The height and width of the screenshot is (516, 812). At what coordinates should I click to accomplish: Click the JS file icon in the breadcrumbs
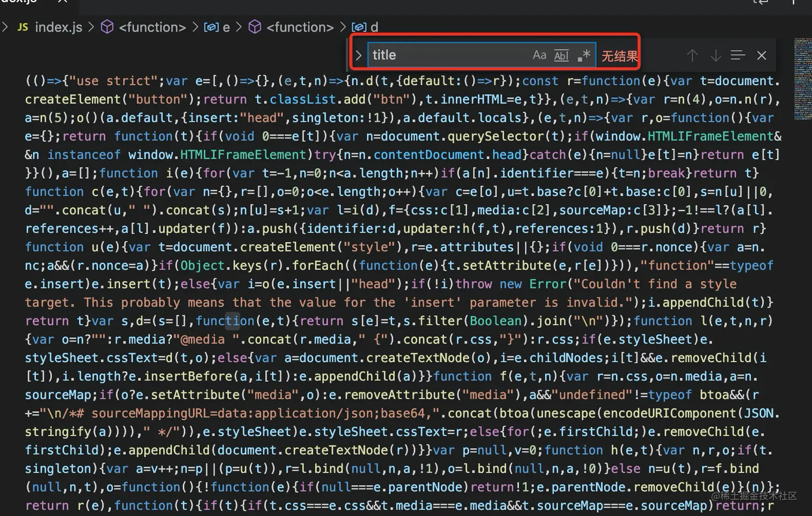click(x=23, y=27)
